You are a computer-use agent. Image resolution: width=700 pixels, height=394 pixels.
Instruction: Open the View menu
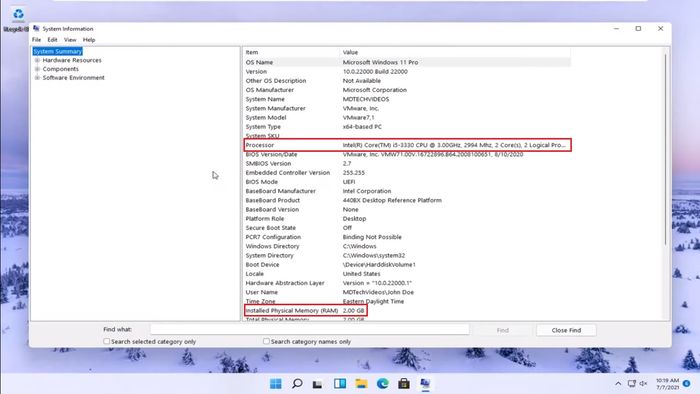point(70,40)
